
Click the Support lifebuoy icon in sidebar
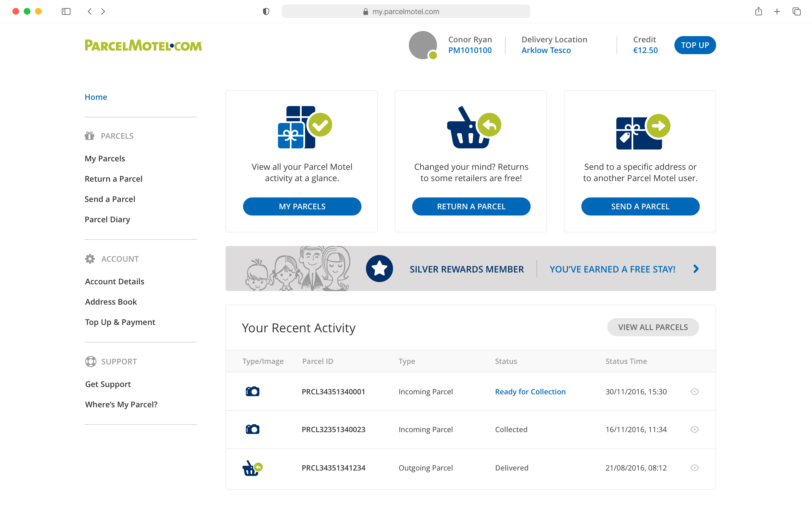pos(91,361)
